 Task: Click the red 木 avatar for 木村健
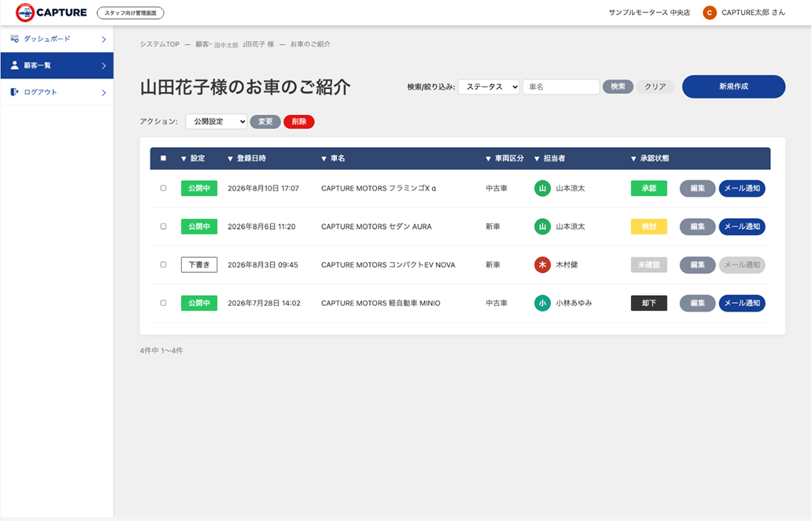[542, 265]
